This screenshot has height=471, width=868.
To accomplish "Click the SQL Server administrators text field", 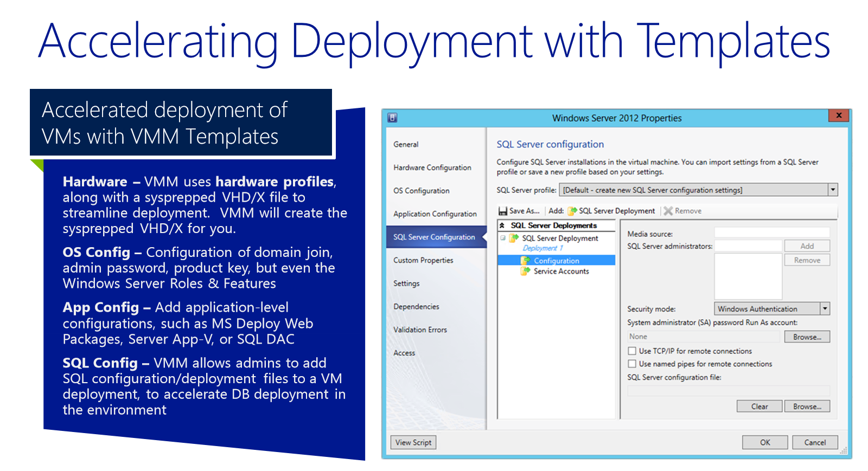I will 748,246.
